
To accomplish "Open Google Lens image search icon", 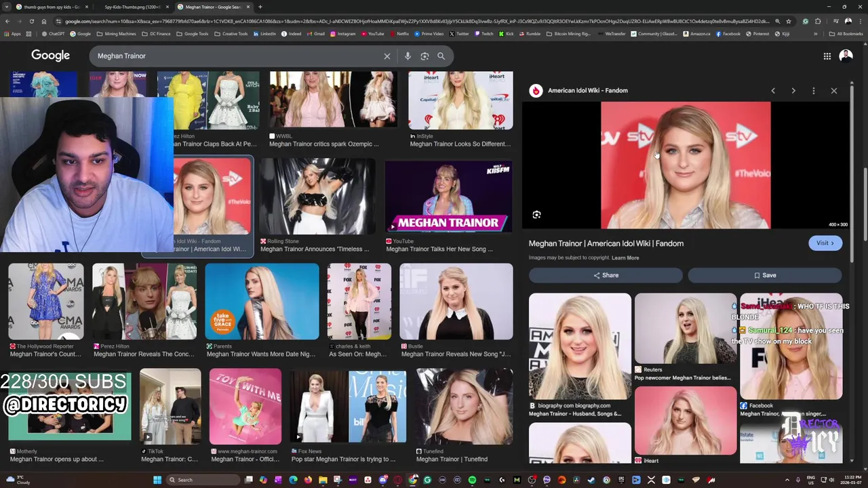I will point(425,56).
